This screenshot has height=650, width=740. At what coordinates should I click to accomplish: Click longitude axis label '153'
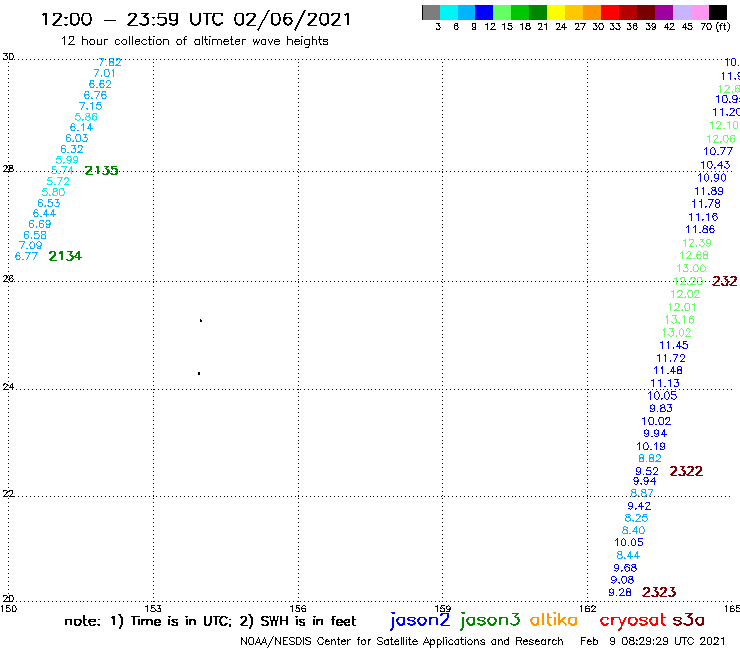tap(153, 608)
